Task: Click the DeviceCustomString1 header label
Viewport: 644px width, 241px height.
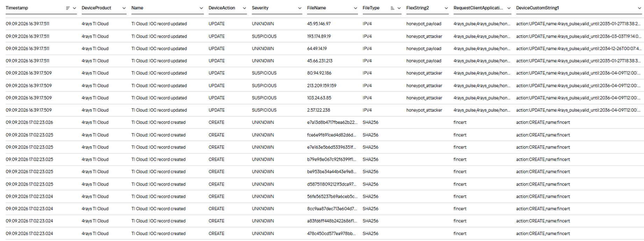Action: click(x=537, y=8)
